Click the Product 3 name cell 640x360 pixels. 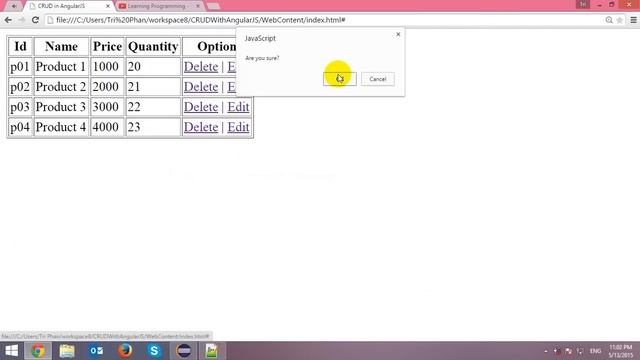tap(61, 107)
